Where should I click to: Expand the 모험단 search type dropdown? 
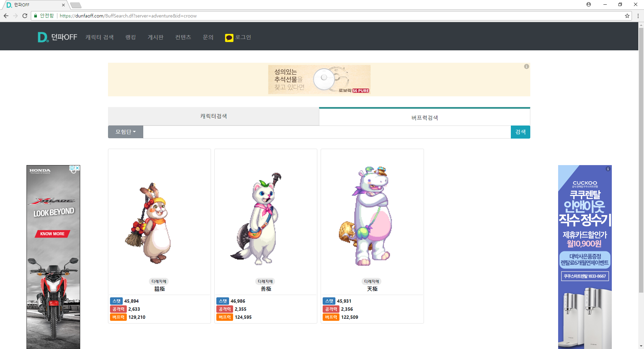pyautogui.click(x=125, y=132)
